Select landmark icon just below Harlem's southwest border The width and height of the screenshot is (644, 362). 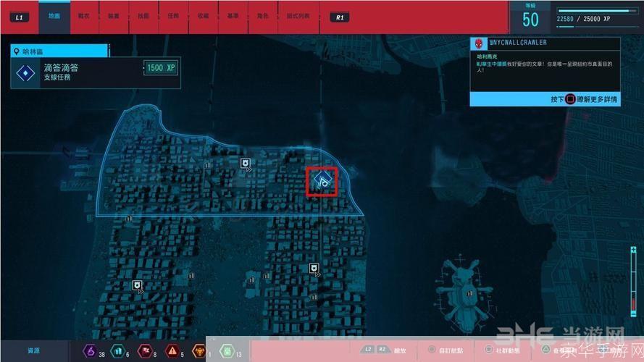tap(129, 218)
